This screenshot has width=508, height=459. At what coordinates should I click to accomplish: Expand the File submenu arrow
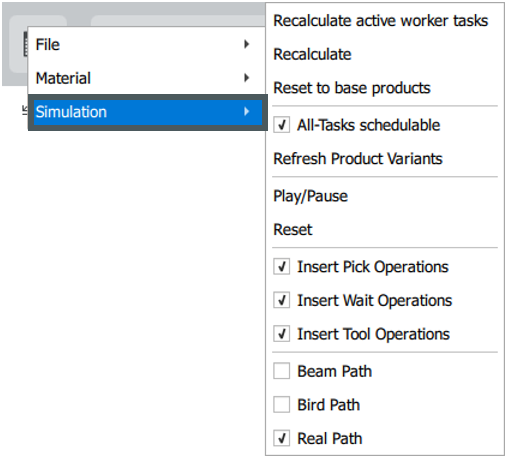coord(246,44)
